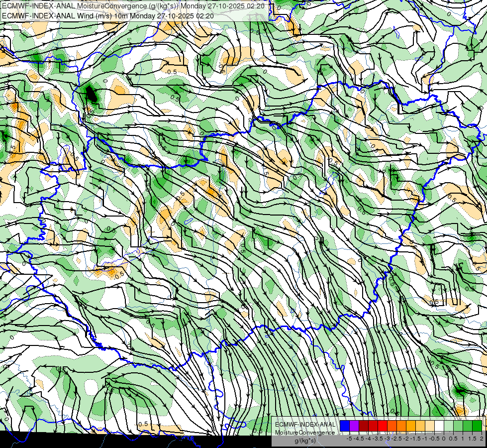Viewport: 487px width, 448px height.
Task: Select the bright red swatch left of -3
Action: [x=383, y=426]
